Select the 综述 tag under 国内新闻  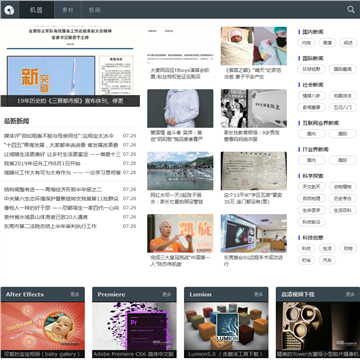click(348, 43)
